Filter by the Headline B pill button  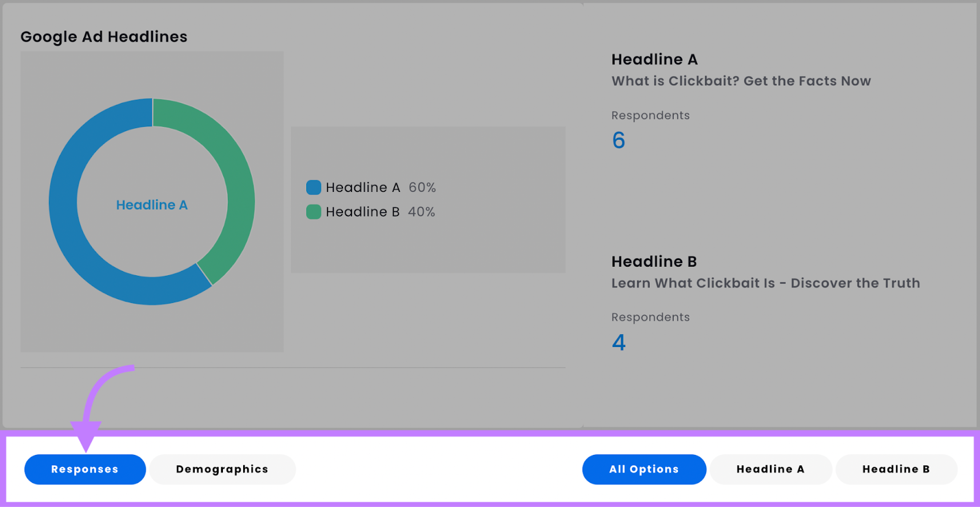pyautogui.click(x=895, y=470)
